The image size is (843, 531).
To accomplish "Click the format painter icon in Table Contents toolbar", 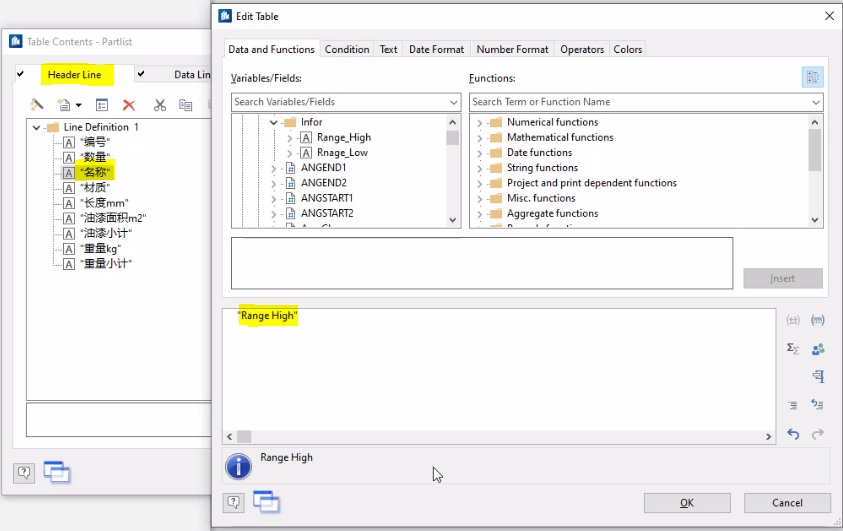I will [37, 104].
